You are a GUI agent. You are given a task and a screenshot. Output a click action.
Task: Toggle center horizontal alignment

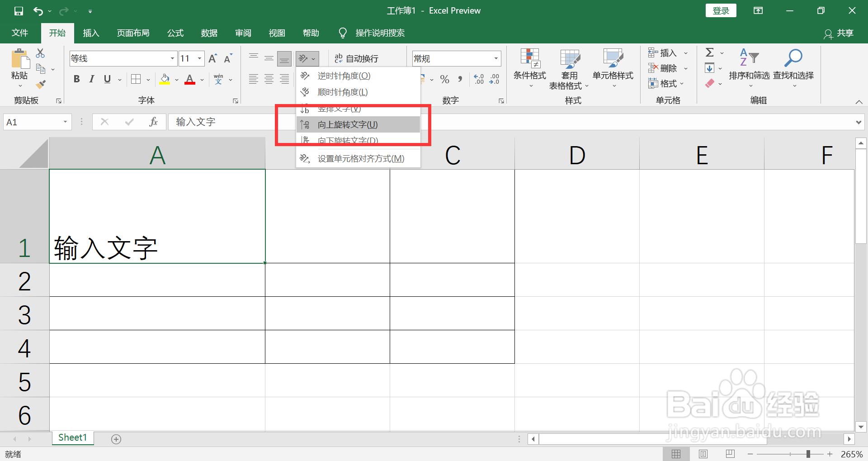(x=269, y=79)
